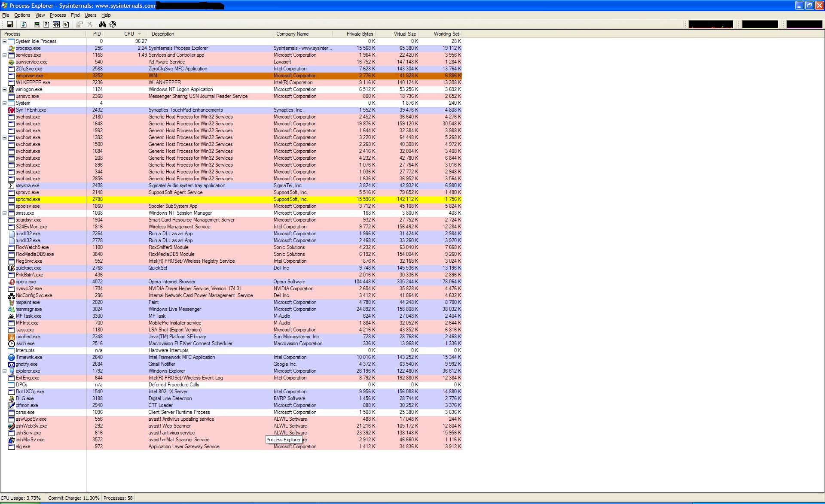Click the opera.exe browser icon

pyautogui.click(x=12, y=282)
